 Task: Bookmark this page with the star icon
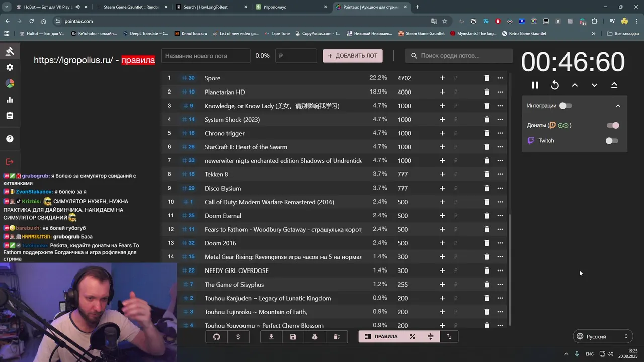pyautogui.click(x=445, y=21)
